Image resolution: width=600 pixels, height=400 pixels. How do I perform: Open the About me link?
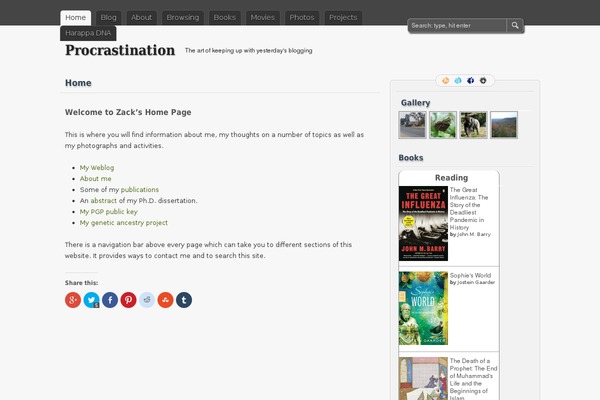click(95, 179)
